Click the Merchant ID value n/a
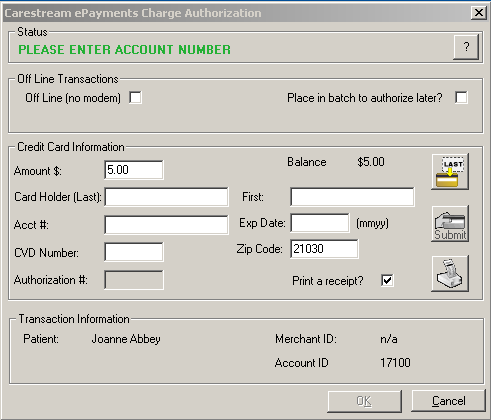Image resolution: width=491 pixels, height=420 pixels. 389,339
